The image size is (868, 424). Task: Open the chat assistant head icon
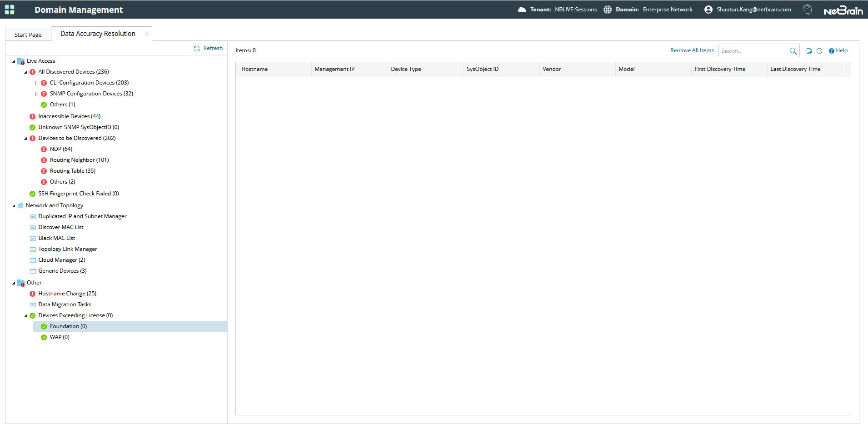tap(808, 10)
